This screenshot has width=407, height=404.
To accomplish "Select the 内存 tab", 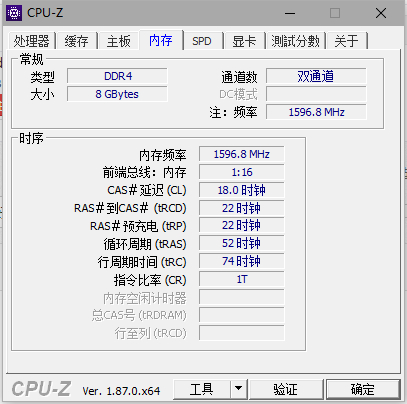I will point(161,40).
